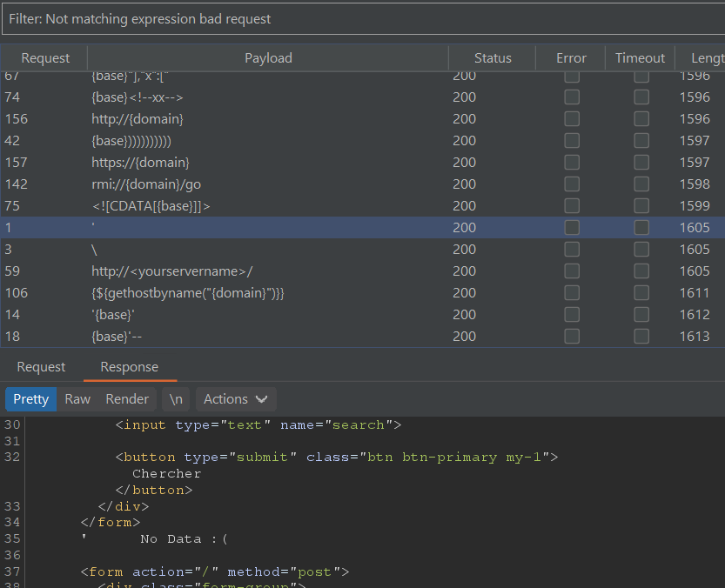Click length value 1599 for request 75
Viewport: 725px width, 588px height.
tap(695, 205)
